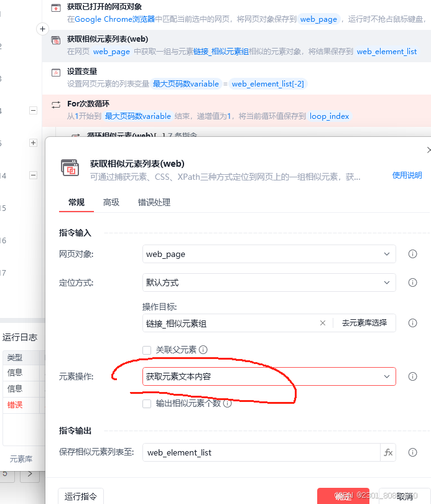Select the 获取已打开的网页对象 step title
This screenshot has height=504, width=431.
point(104,7)
